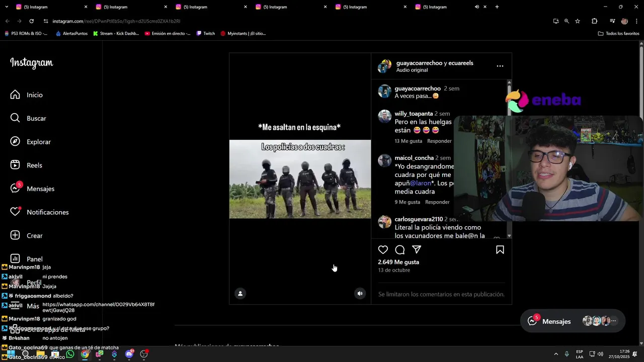Open Panel in the sidebar
The image size is (644, 362).
pyautogui.click(x=26, y=259)
